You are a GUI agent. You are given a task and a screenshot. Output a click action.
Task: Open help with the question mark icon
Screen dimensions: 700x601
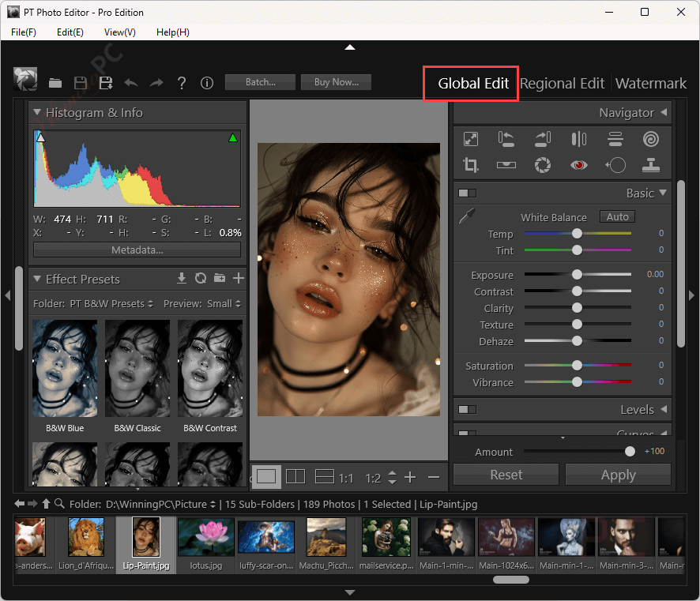tap(181, 83)
